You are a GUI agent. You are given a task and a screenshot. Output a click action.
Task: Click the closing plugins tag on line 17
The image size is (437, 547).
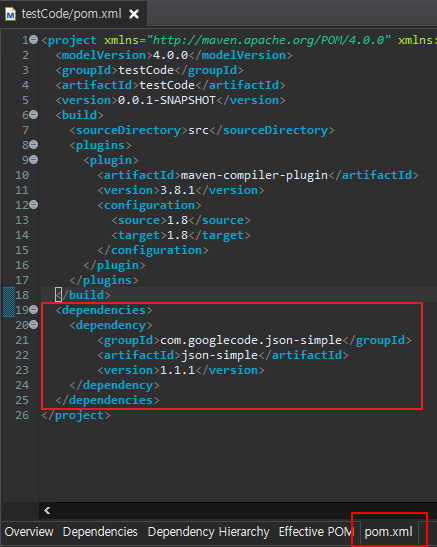click(104, 280)
